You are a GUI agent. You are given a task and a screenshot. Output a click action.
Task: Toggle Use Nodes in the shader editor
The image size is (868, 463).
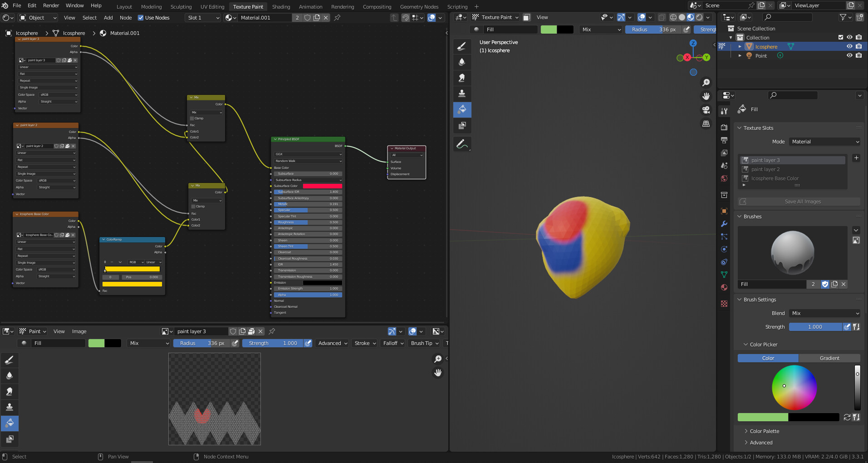coord(141,18)
